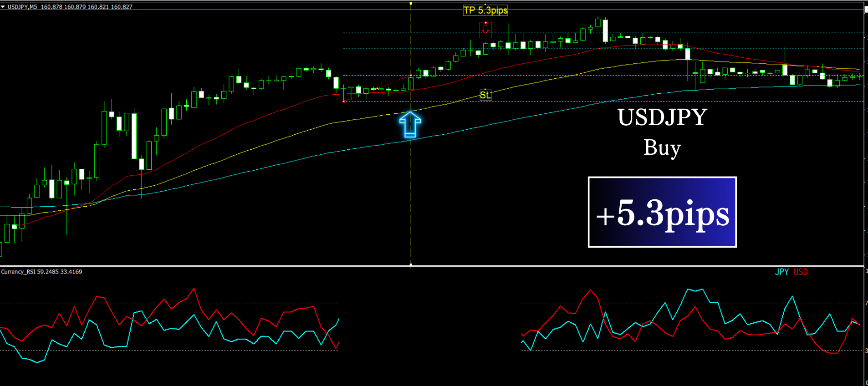
Task: Select the SL label on the chart
Action: coord(485,95)
